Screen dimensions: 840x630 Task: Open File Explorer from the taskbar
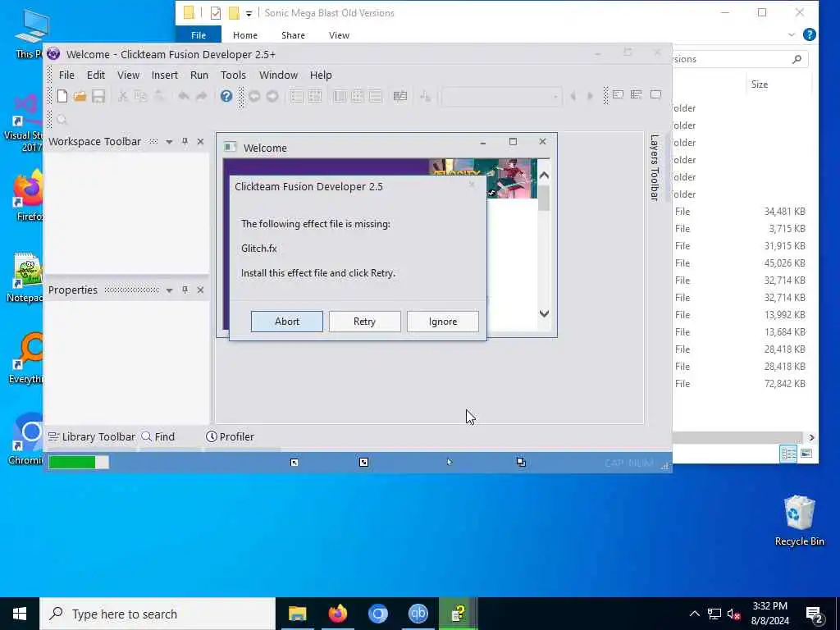click(297, 614)
